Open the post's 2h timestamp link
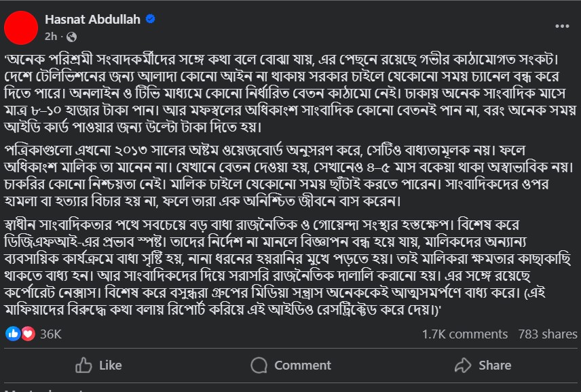The width and height of the screenshot is (581, 392). tap(51, 36)
